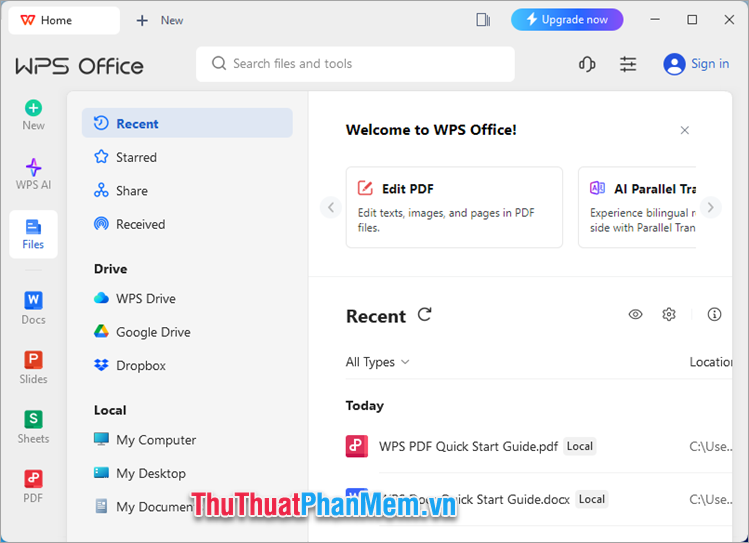
Task: Click the Location column header
Action: 711,362
